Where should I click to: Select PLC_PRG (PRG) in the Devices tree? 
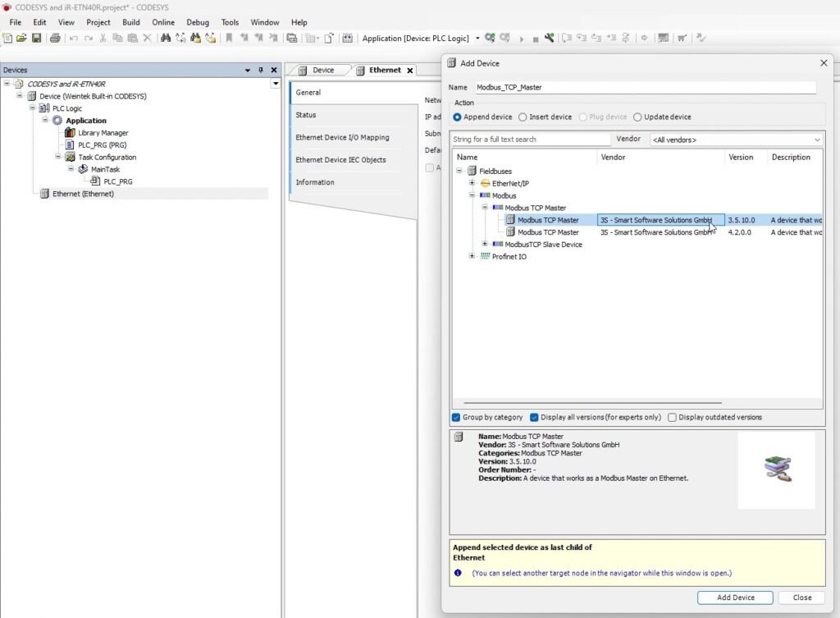point(102,144)
